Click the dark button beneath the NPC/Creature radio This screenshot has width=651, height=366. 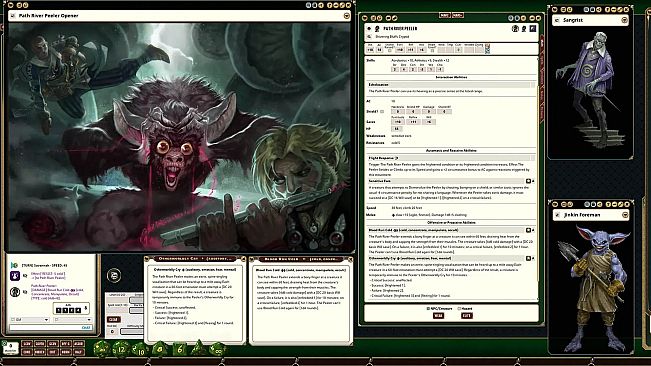tap(438, 316)
